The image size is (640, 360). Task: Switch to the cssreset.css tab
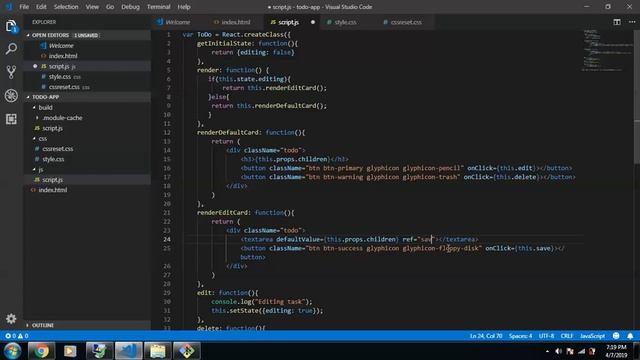click(x=406, y=22)
